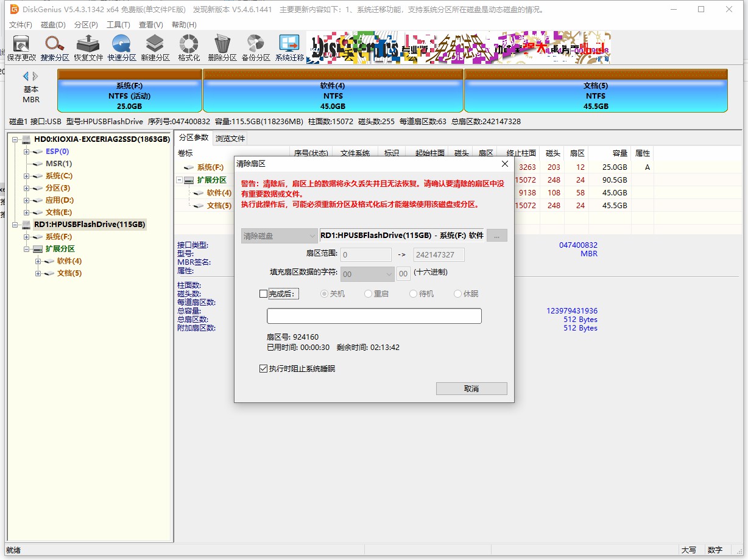Switch to the 分区参数 tab
This screenshot has height=560, width=748.
click(x=194, y=138)
